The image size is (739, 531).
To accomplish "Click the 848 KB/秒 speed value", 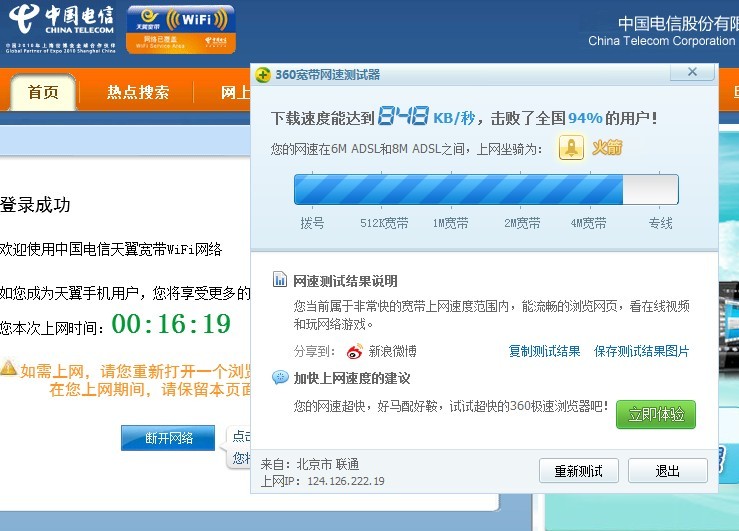I will coord(426,116).
